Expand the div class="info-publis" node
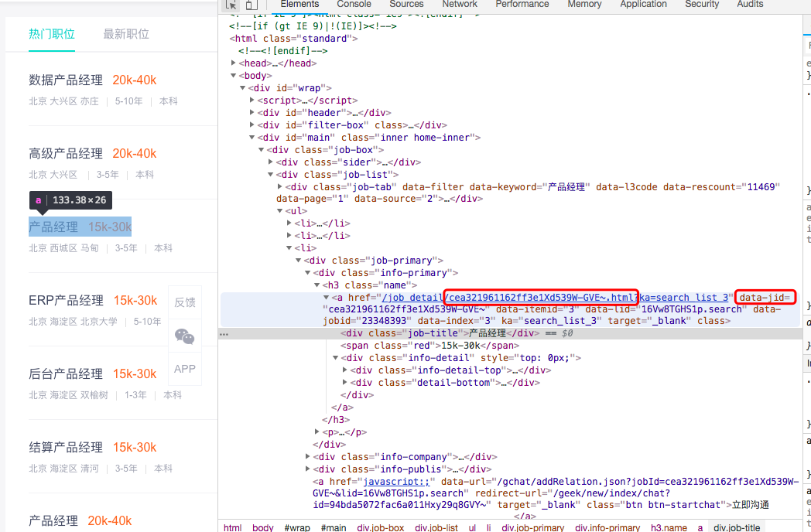 tap(308, 469)
